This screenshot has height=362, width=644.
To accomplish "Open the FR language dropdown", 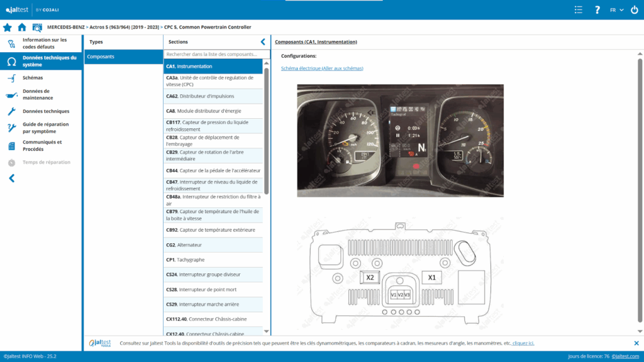I will click(616, 9).
